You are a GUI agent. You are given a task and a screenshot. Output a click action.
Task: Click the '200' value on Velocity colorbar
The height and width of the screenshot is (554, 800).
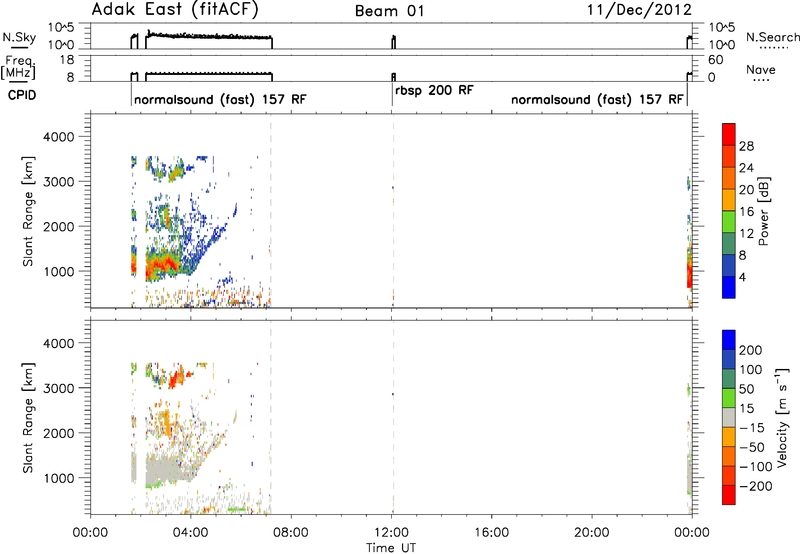click(751, 350)
